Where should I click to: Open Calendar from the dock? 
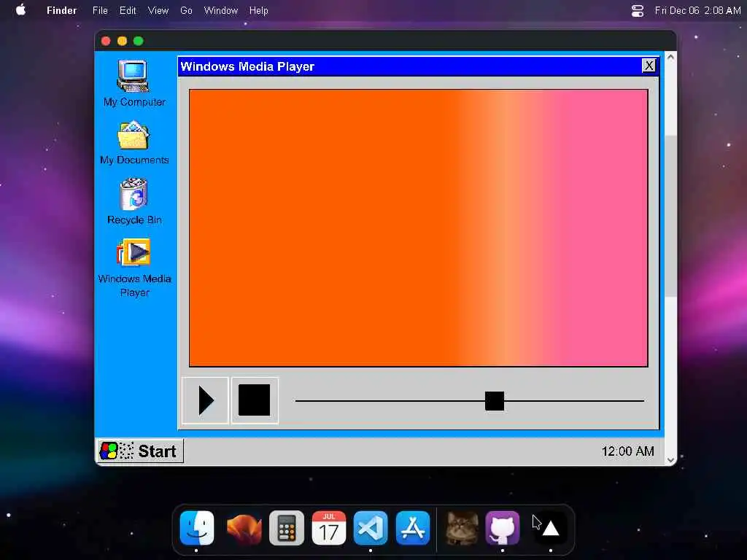[329, 528]
